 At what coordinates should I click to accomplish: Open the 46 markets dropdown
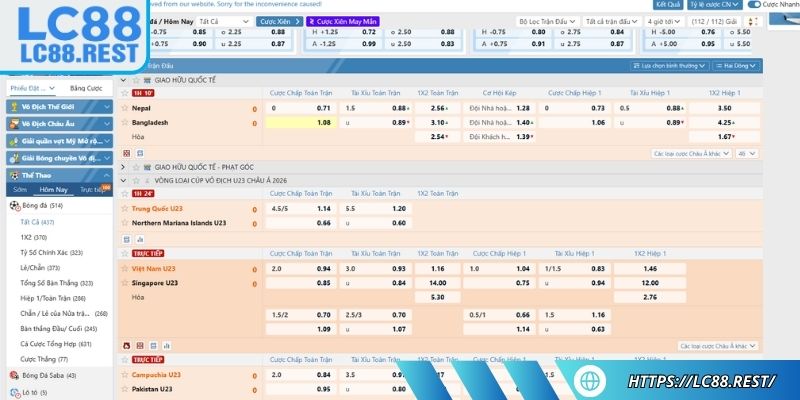tap(747, 154)
